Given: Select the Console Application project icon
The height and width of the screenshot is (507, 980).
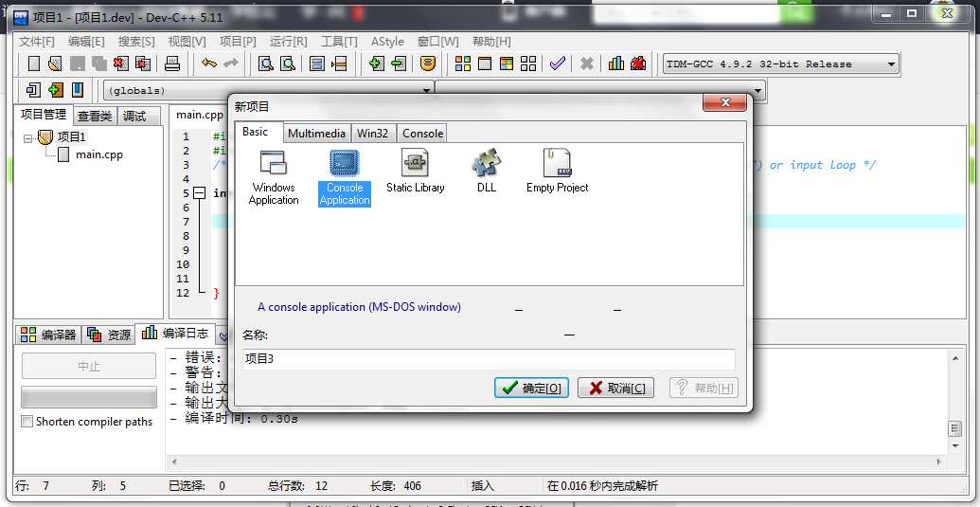Looking at the screenshot, I should point(345,178).
